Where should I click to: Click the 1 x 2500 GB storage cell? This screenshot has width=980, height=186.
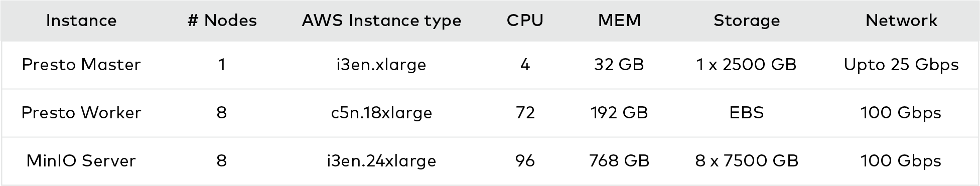(747, 65)
